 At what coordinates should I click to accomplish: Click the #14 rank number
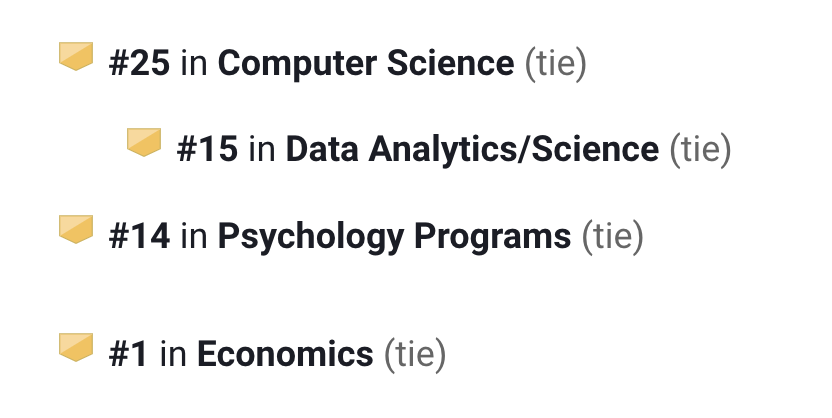(139, 238)
